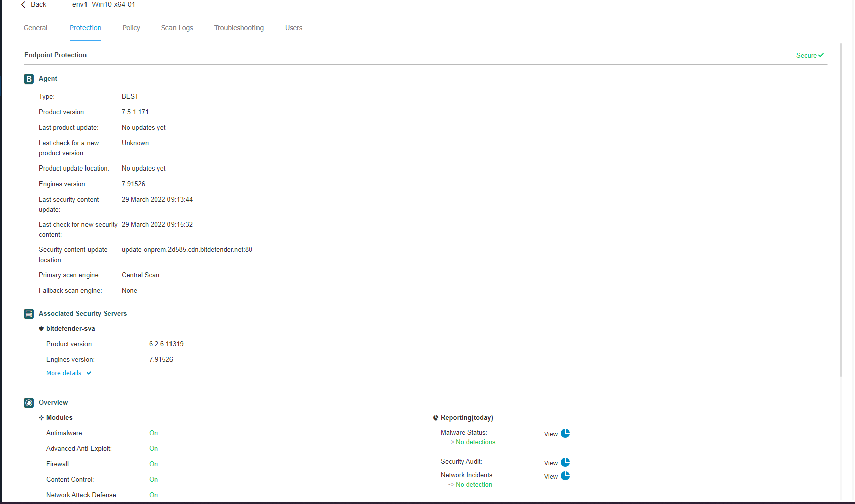Click View link for Malware Status

tap(551, 434)
